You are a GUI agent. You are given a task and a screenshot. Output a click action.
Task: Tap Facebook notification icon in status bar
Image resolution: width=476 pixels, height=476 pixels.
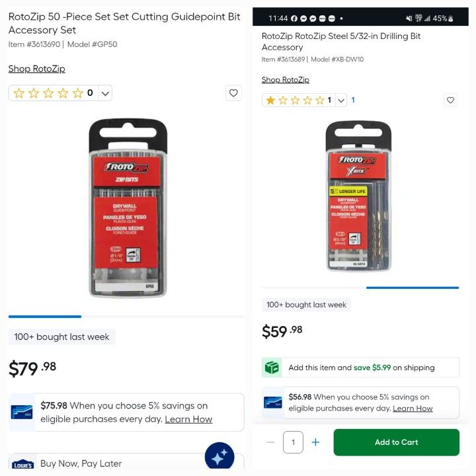point(294,19)
